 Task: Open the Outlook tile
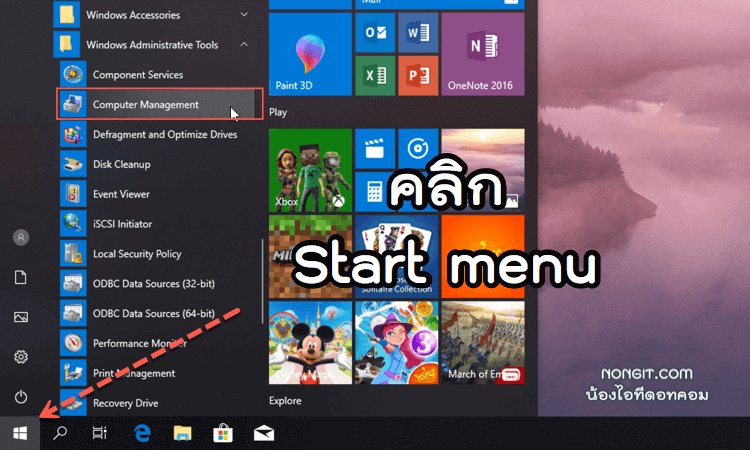(x=375, y=33)
